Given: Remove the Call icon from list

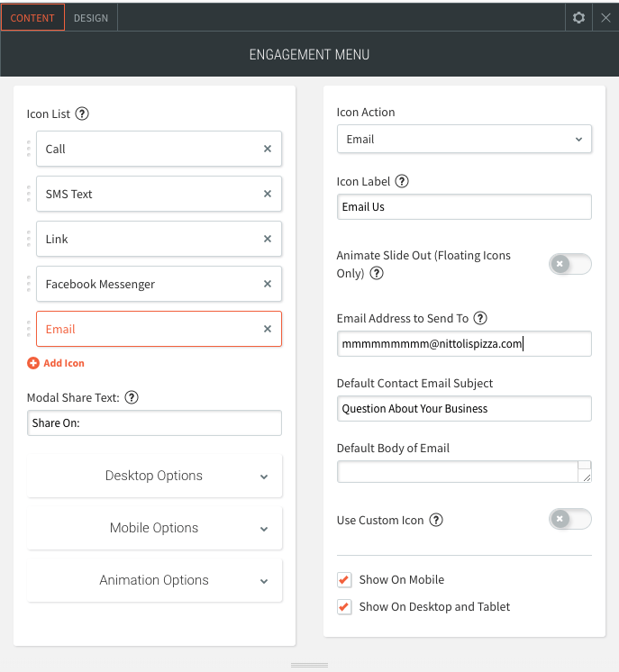Looking at the screenshot, I should pyautogui.click(x=268, y=150).
